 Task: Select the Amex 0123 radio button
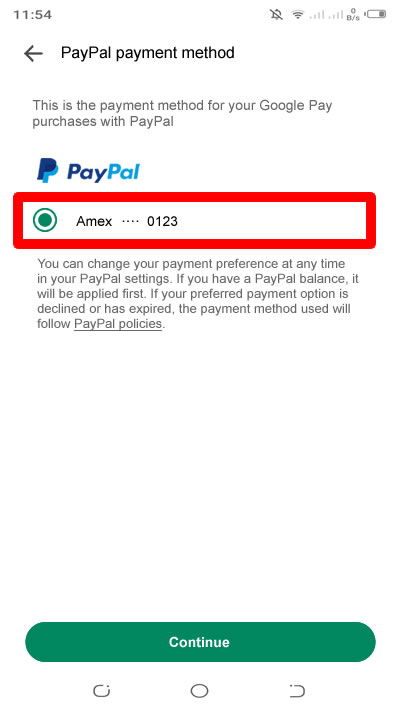coord(45,220)
